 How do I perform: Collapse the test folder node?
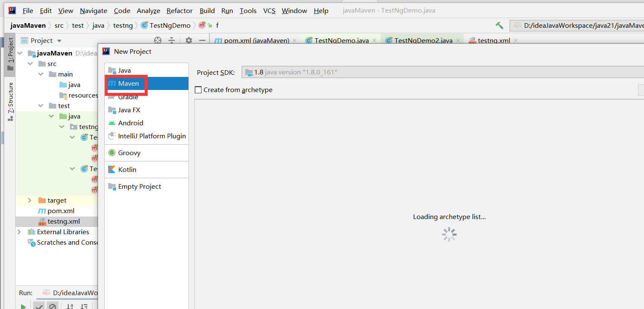tap(41, 106)
